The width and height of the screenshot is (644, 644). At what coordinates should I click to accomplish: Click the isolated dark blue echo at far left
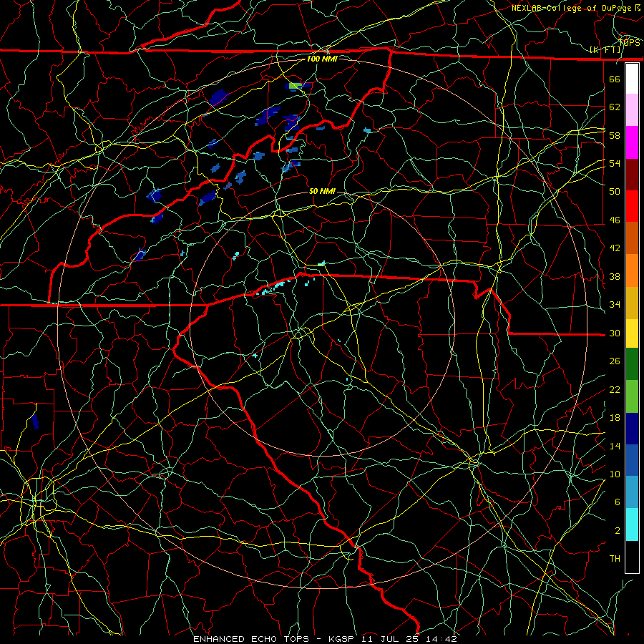[x=35, y=421]
